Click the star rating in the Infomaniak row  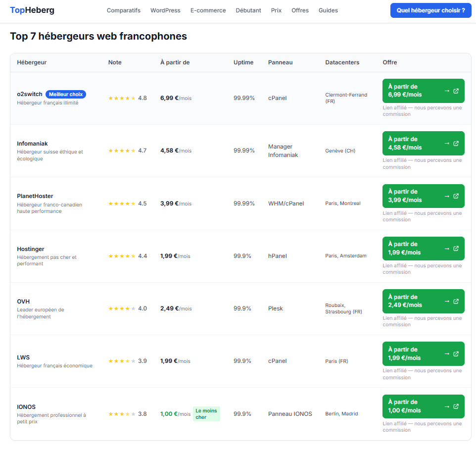click(122, 151)
